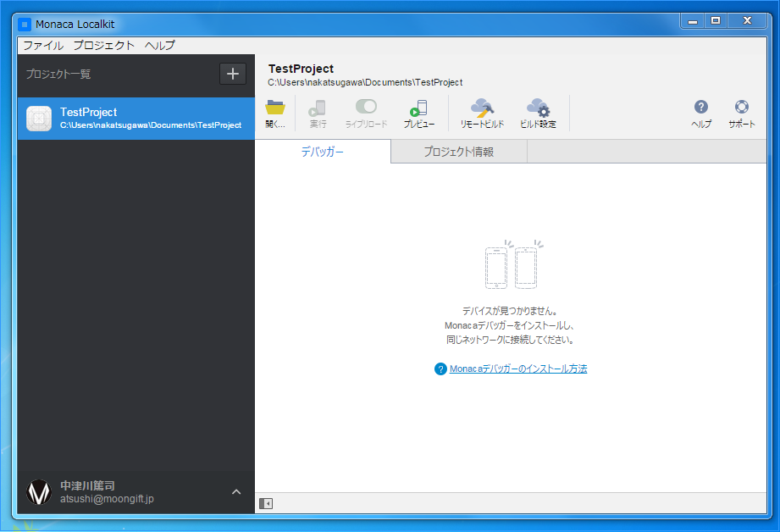Viewport: 780px width, 532px height.
Task: Click the Help (ヘルプ) question mark icon
Action: (701, 108)
